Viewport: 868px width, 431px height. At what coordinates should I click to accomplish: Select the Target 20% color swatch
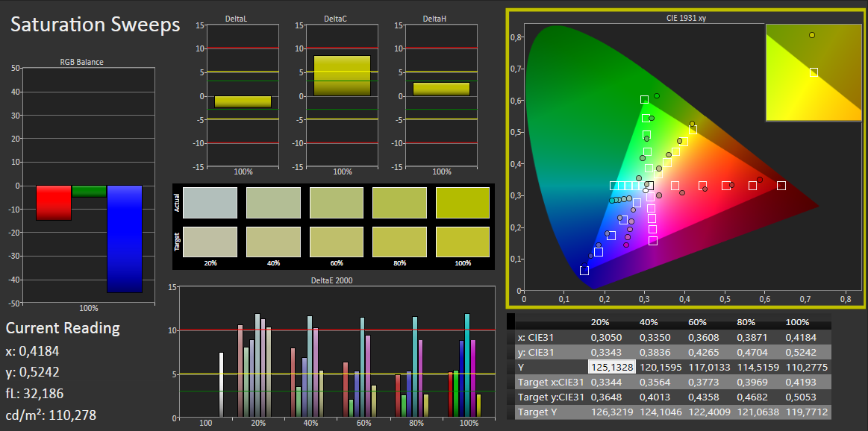(210, 242)
